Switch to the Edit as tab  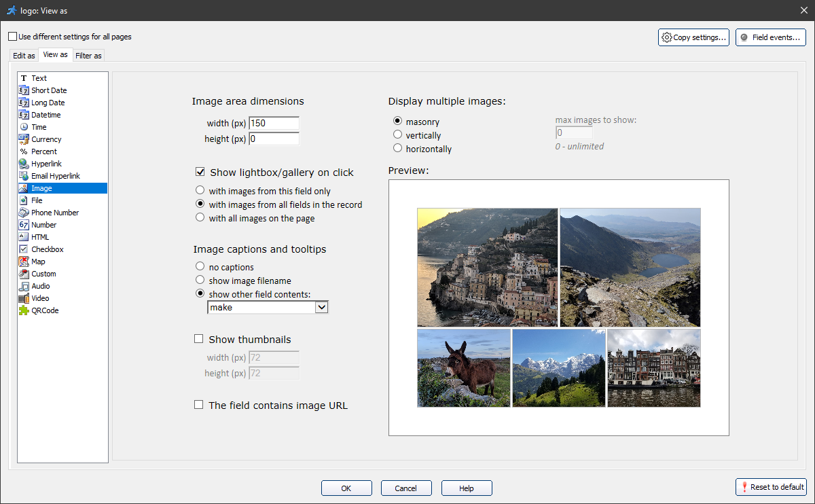click(x=24, y=56)
